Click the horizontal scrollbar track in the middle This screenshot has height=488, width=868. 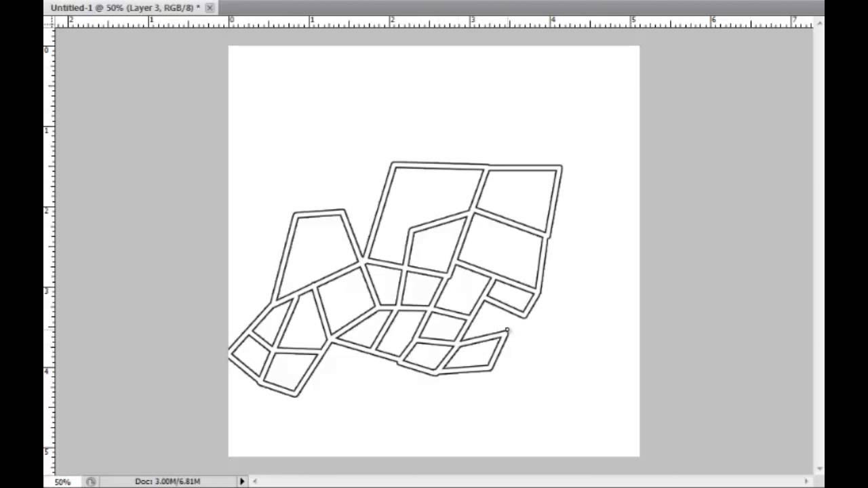click(529, 481)
